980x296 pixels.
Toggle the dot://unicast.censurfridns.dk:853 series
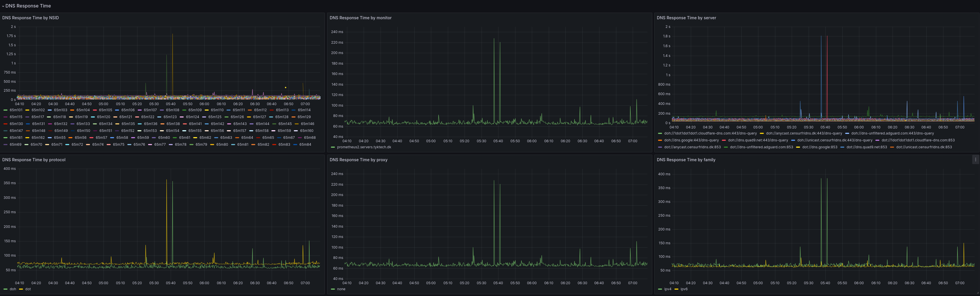[924, 147]
